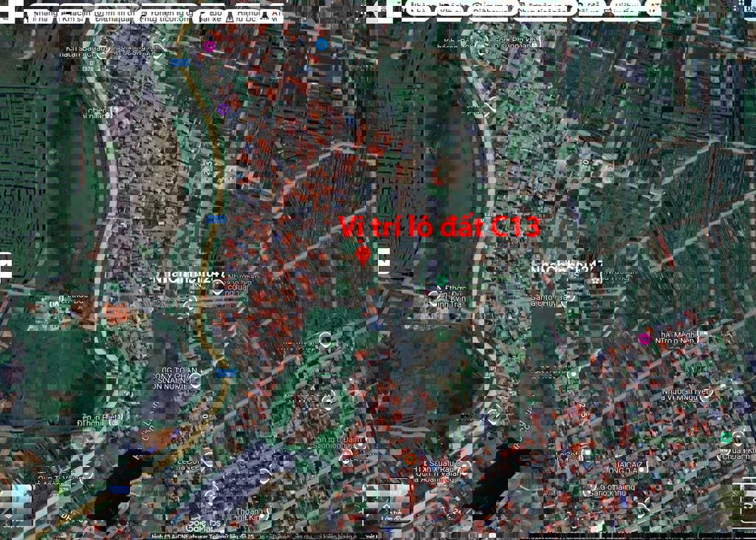The height and width of the screenshot is (540, 756).
Task: Click the 'Nhà hàng' restaurants chip at top-left
Action: point(44,13)
